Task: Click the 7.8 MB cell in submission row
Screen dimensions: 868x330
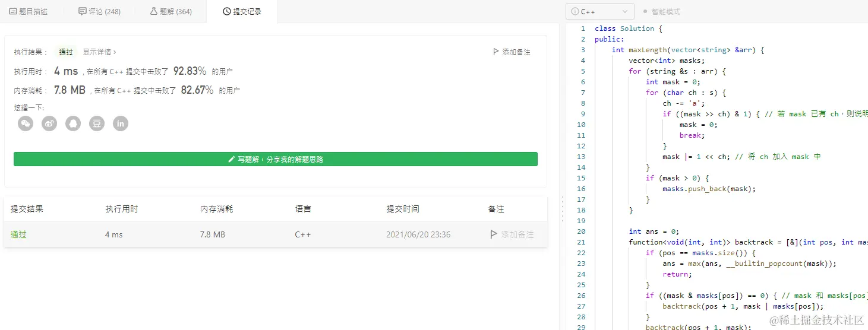Action: pyautogui.click(x=213, y=234)
